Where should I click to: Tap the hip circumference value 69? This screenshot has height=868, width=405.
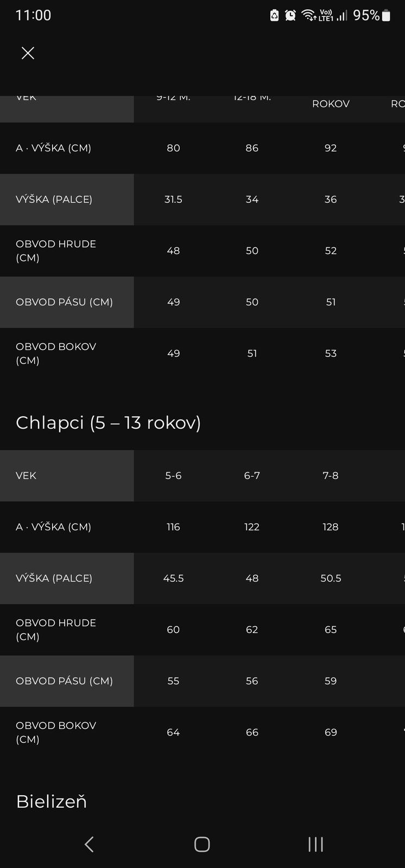click(x=331, y=732)
